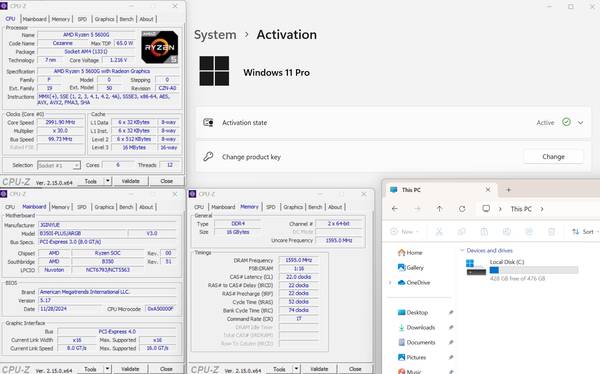
Task: Open the Sort dropdown in explorer toolbar
Action: pos(585,232)
